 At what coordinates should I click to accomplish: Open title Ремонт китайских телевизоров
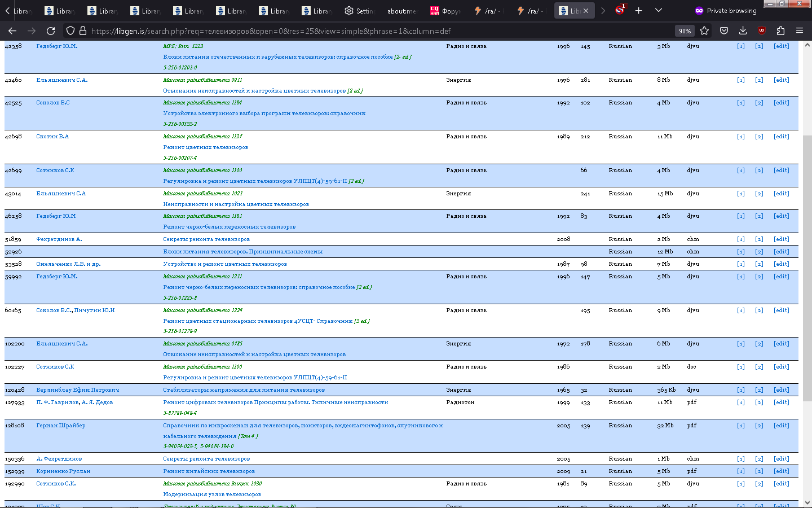pos(209,471)
